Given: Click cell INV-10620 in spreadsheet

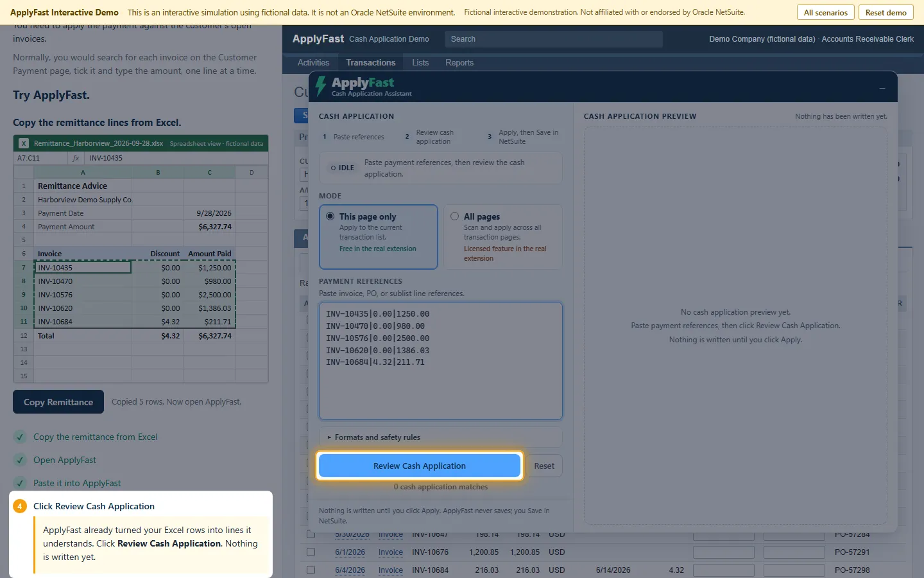Looking at the screenshot, I should (83, 308).
